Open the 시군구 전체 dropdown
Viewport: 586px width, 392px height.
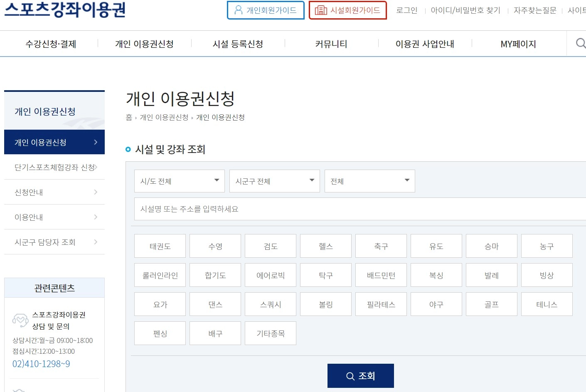[x=274, y=181]
